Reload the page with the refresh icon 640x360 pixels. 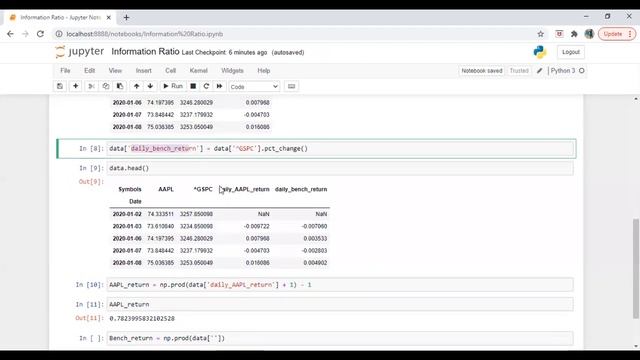(x=40, y=34)
